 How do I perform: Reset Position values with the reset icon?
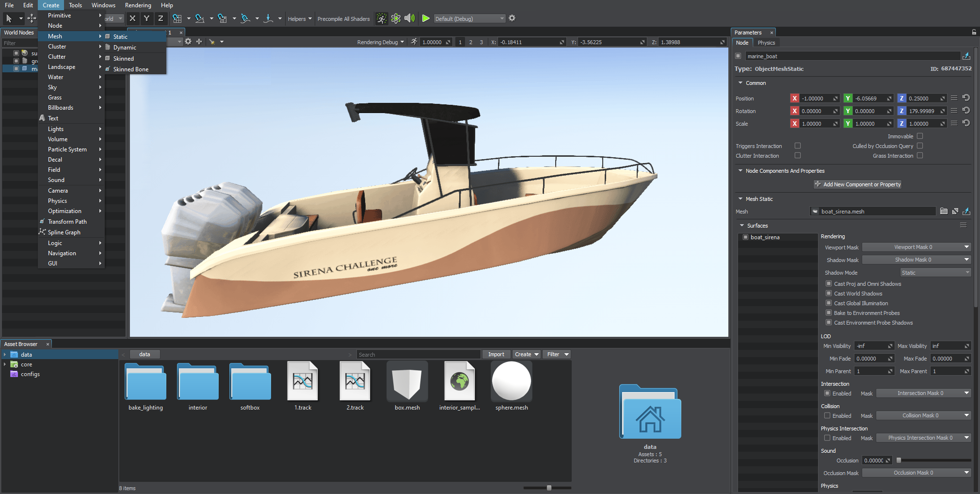pos(966,98)
